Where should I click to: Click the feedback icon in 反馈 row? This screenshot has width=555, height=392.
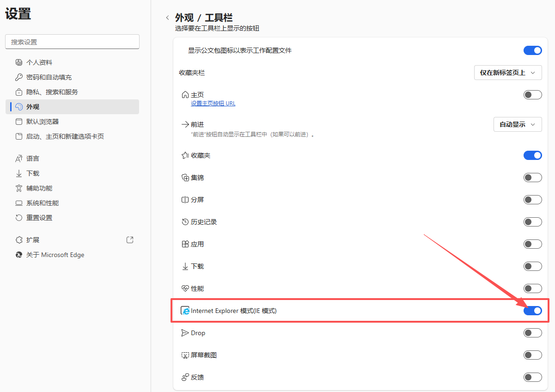point(185,377)
